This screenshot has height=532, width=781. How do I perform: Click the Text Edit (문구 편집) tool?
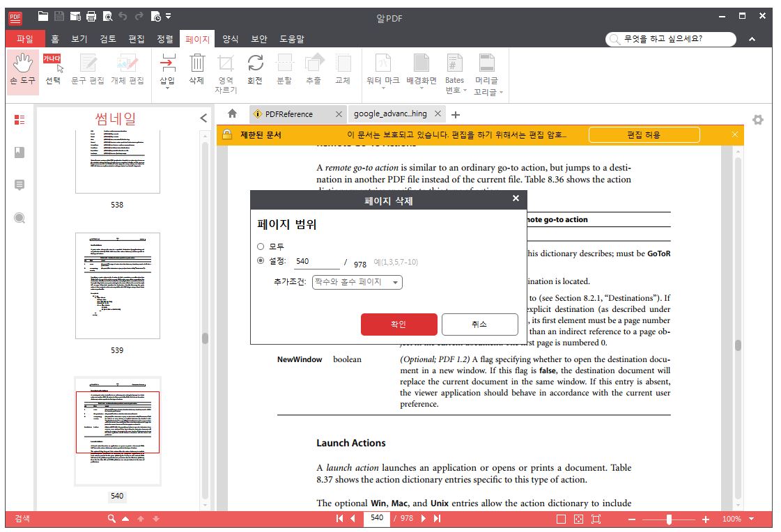88,70
